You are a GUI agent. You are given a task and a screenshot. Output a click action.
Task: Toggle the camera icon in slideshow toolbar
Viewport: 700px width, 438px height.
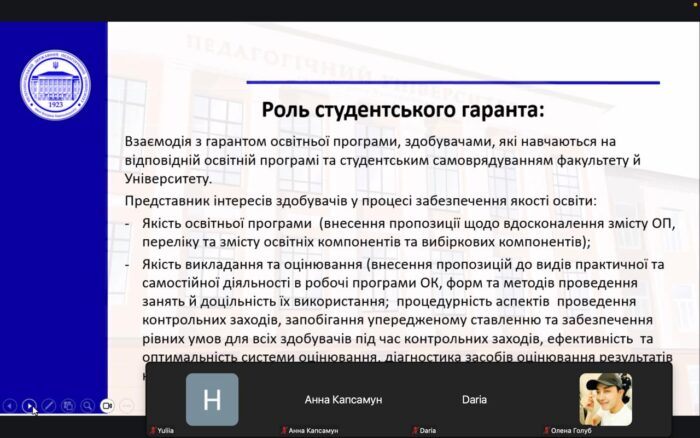(x=107, y=406)
